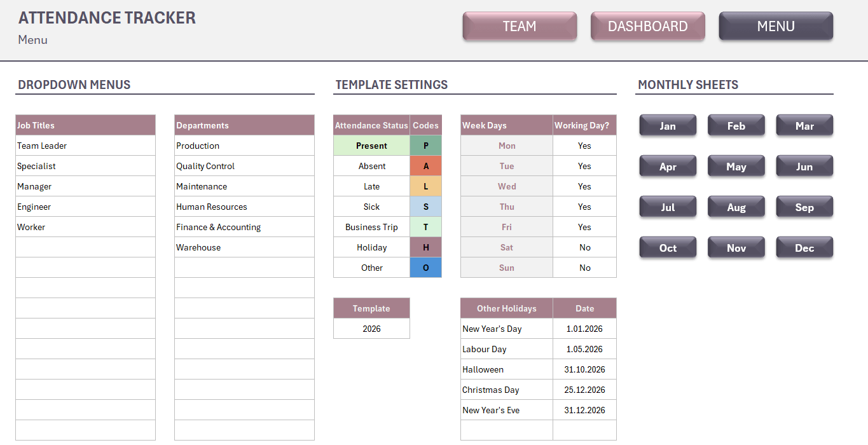Select the Manager job title entry
Viewport: 868px width, 445px height.
click(x=85, y=186)
